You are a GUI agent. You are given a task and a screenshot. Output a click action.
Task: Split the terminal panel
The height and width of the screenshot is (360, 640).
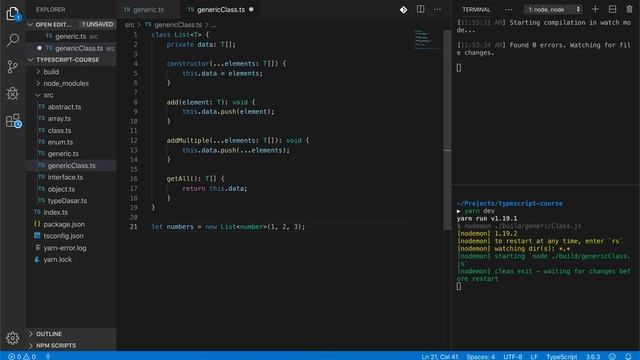tap(612, 9)
